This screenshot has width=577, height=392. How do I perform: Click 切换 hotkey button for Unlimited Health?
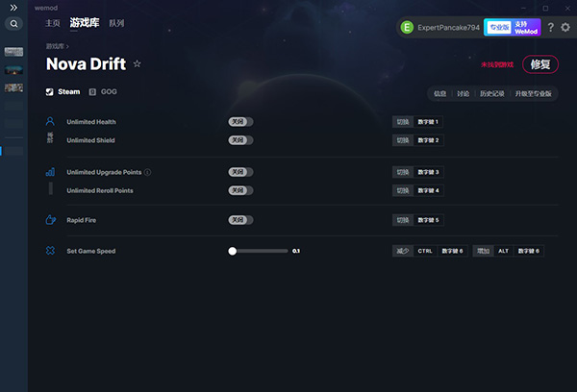point(403,122)
